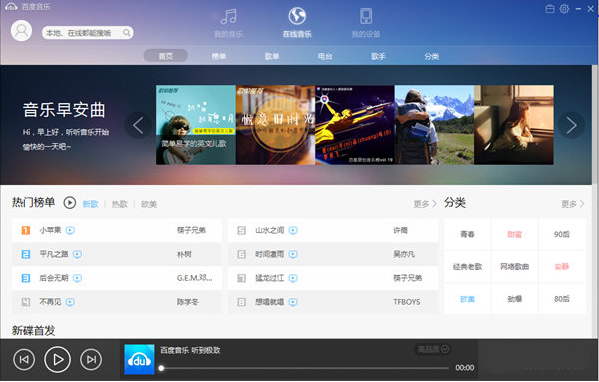Select the 欧美 chart filter

(149, 204)
